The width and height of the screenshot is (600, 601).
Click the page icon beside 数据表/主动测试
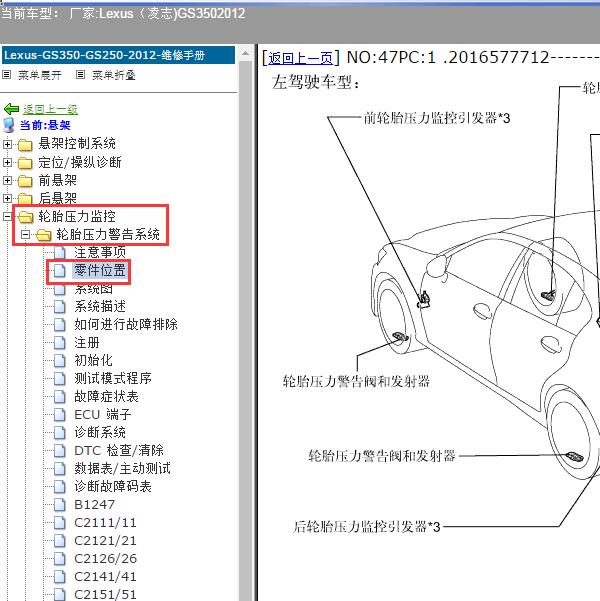point(59,469)
